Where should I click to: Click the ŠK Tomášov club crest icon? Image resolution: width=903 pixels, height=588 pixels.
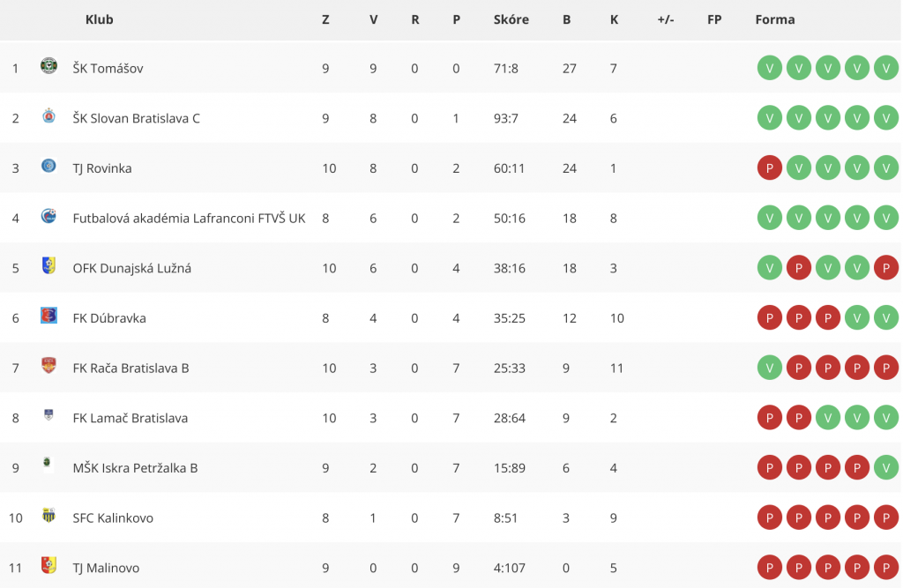click(49, 65)
